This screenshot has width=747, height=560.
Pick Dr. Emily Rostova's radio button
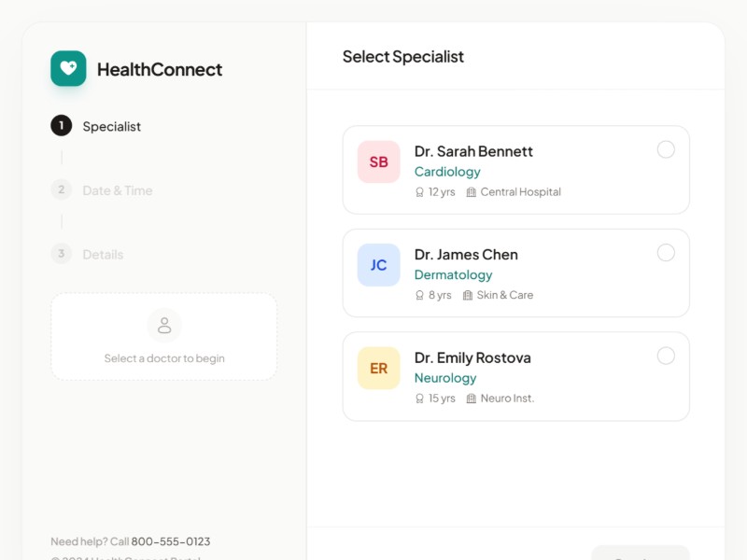[666, 356]
